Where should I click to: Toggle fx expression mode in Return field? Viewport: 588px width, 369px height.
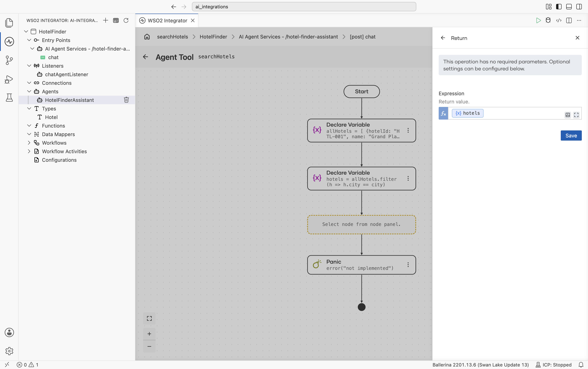tap(443, 113)
